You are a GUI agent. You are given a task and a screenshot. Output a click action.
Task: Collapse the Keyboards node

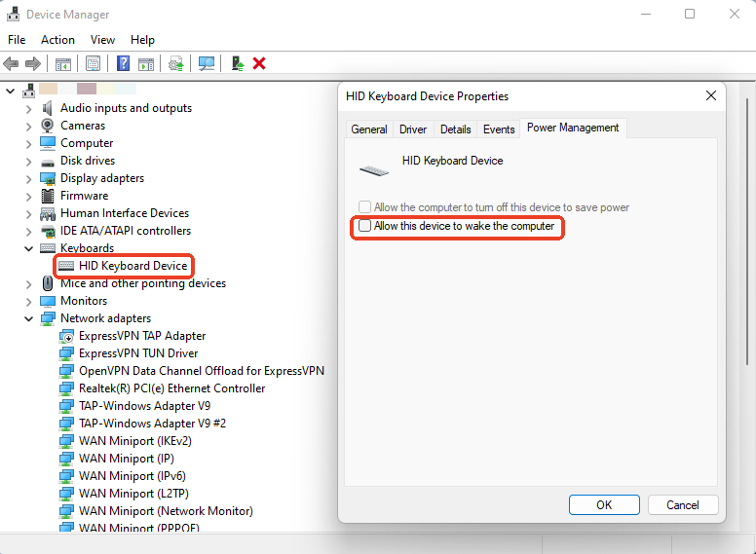(x=28, y=248)
